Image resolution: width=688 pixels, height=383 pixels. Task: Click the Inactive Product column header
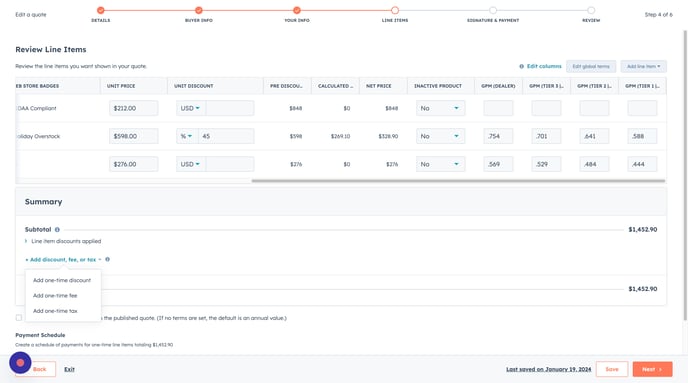(441, 86)
